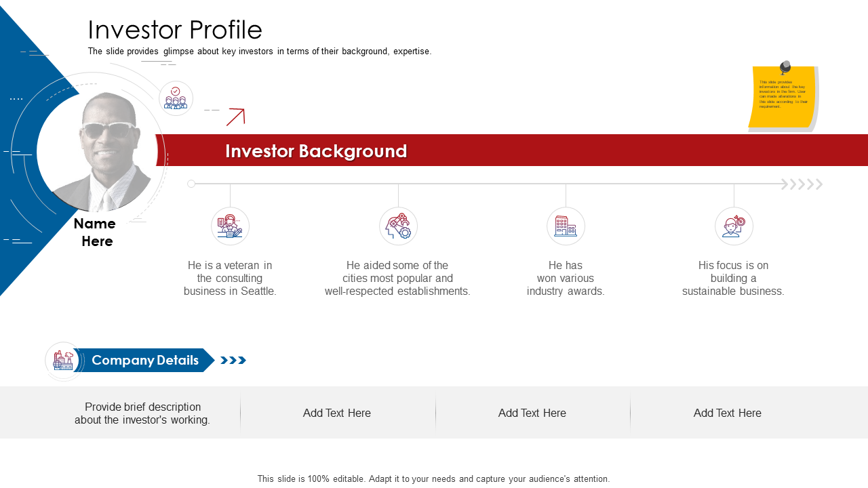Screen dimensions: 868x488
Task: Select the yellow sticky note
Action: click(783, 97)
